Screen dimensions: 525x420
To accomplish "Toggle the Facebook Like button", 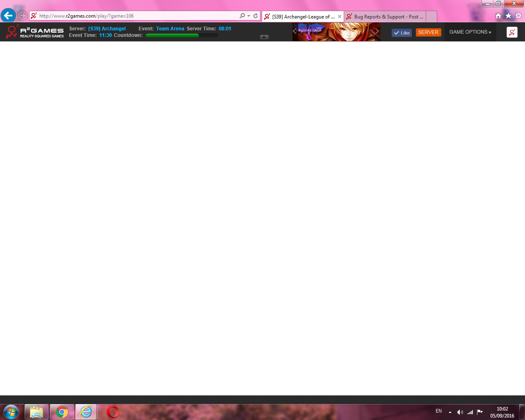I will [x=402, y=33].
